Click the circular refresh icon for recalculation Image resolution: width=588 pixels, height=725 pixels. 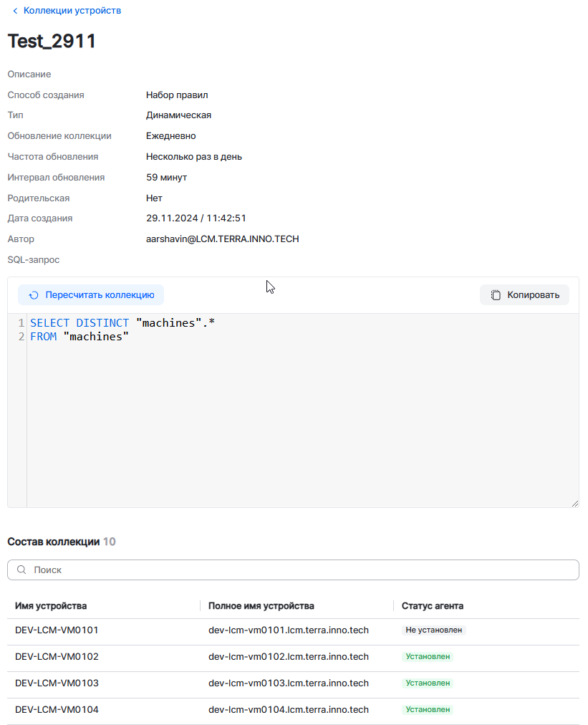(x=34, y=295)
